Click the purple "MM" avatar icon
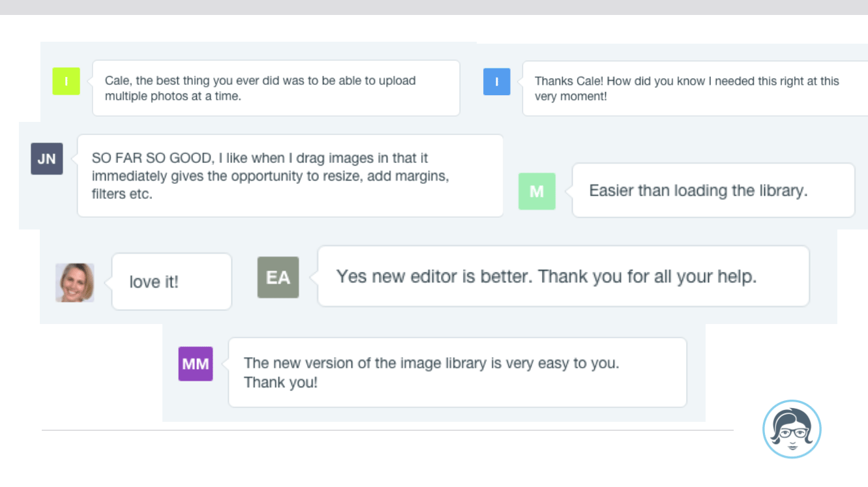The image size is (868, 487). [x=195, y=364]
